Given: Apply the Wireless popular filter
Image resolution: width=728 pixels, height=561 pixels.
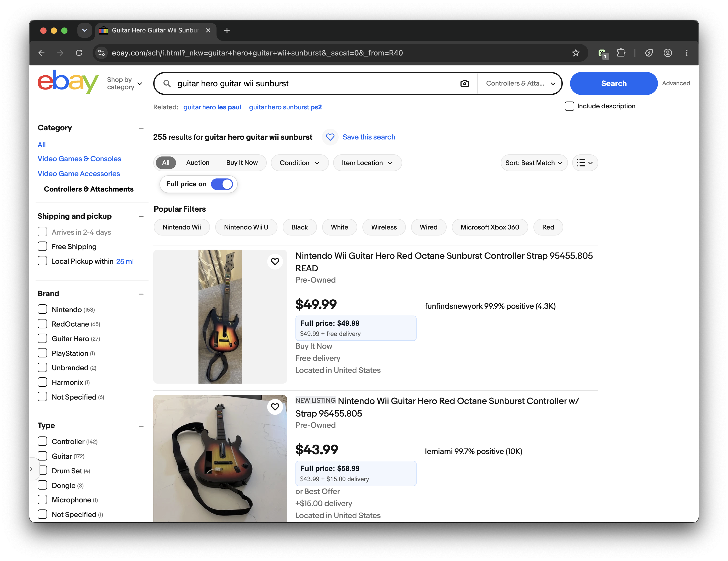Looking at the screenshot, I should tap(384, 227).
